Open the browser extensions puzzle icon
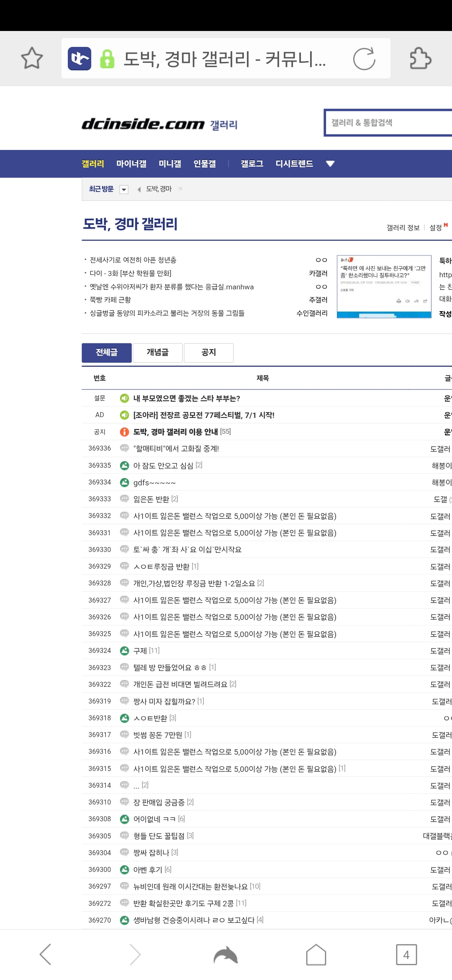 tap(420, 58)
